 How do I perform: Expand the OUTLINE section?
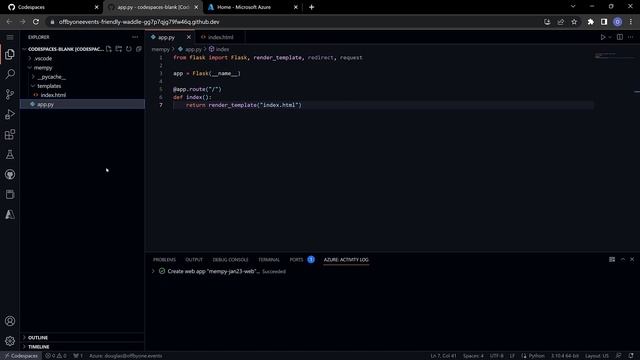[x=82, y=338]
